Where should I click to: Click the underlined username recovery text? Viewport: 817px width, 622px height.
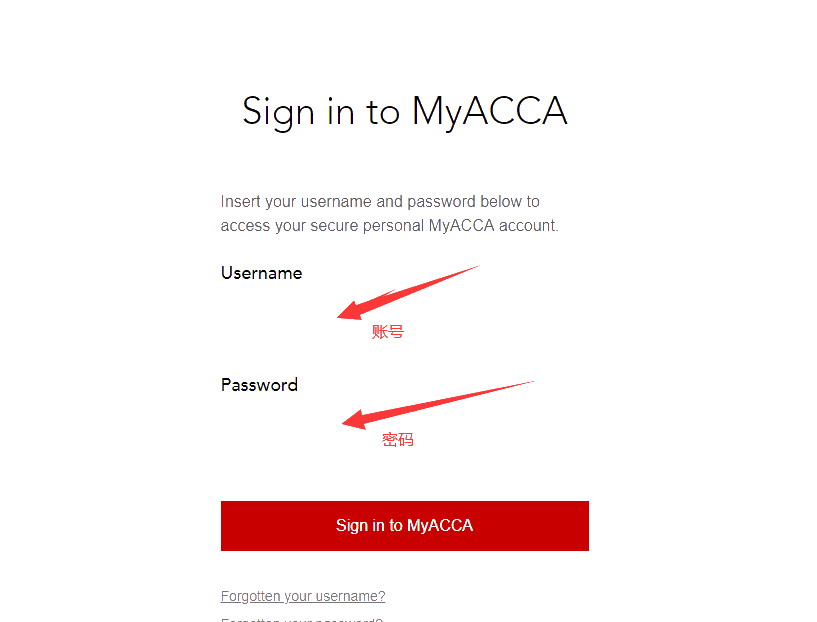tap(302, 595)
